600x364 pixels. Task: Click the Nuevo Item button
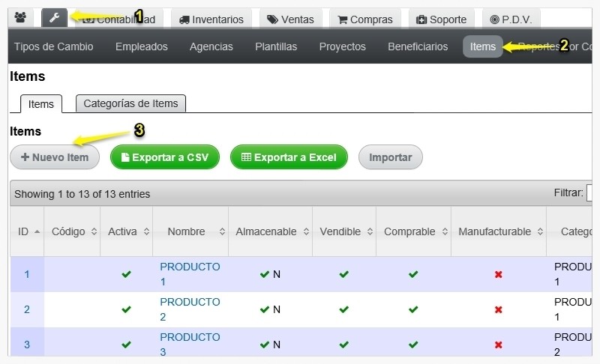tap(55, 157)
